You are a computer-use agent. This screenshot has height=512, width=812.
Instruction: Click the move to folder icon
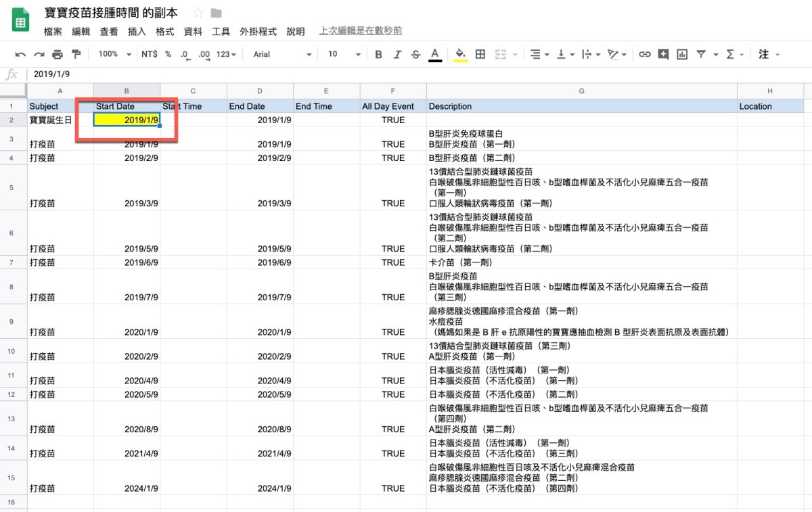[x=216, y=13]
